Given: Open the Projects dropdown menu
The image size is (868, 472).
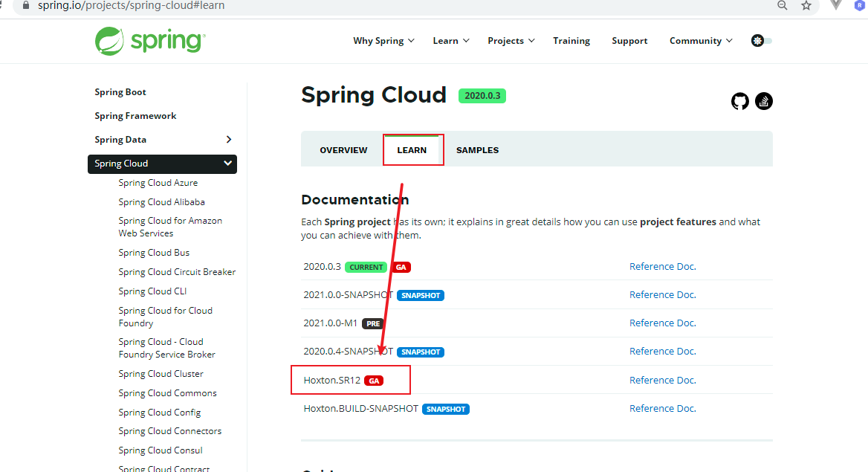Looking at the screenshot, I should 511,41.
